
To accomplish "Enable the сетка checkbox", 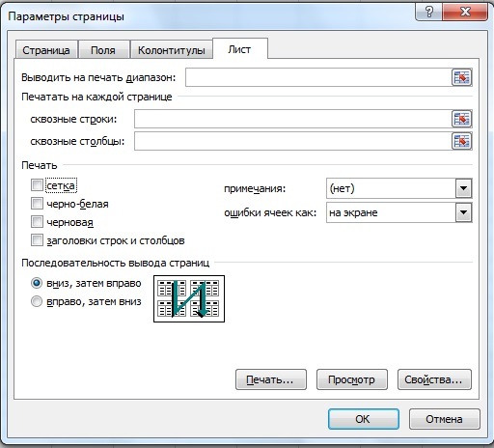I will pyautogui.click(x=37, y=185).
